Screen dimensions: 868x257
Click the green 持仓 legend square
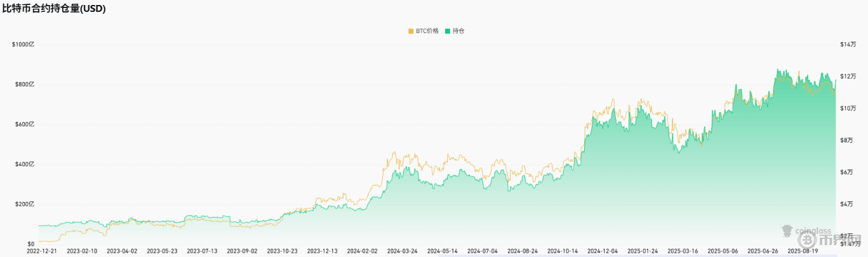click(x=447, y=31)
